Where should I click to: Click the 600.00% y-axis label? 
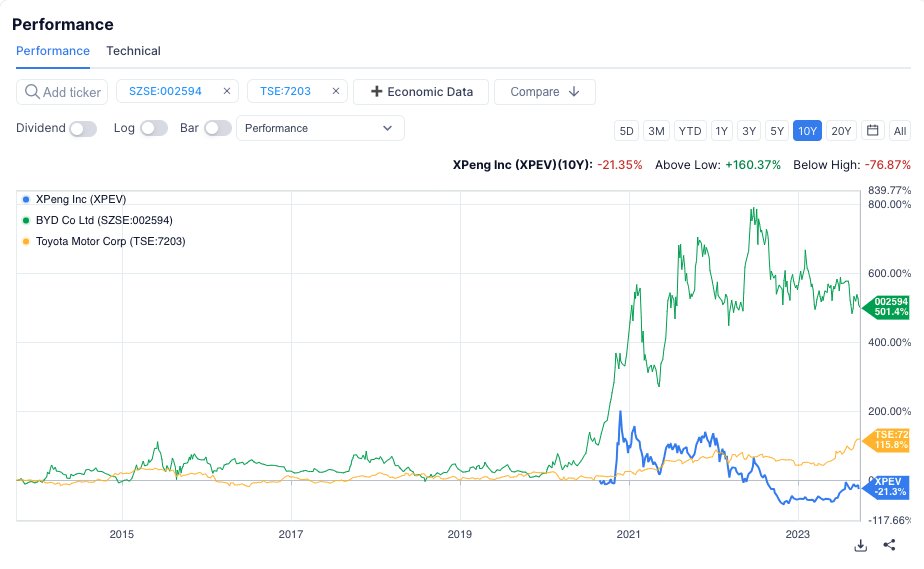[889, 273]
